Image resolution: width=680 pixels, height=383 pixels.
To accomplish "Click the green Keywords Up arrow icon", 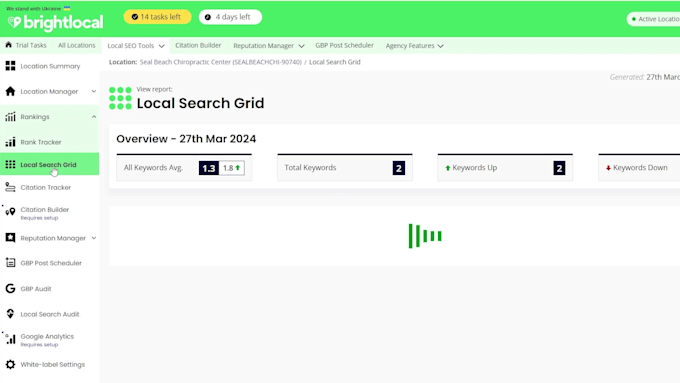I will (448, 168).
